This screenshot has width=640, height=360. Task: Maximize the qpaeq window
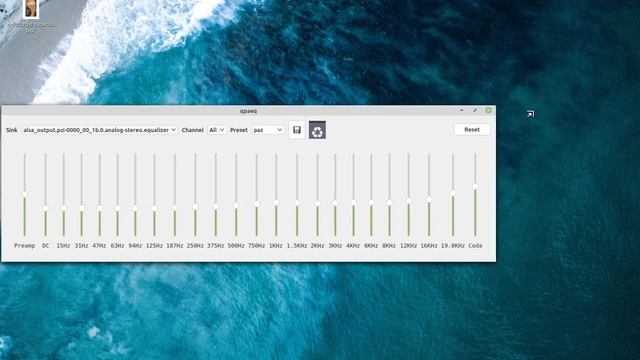pos(475,110)
